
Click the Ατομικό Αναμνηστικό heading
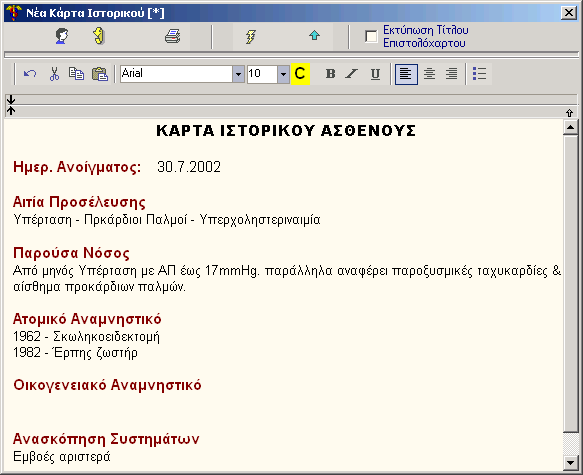coord(87,319)
